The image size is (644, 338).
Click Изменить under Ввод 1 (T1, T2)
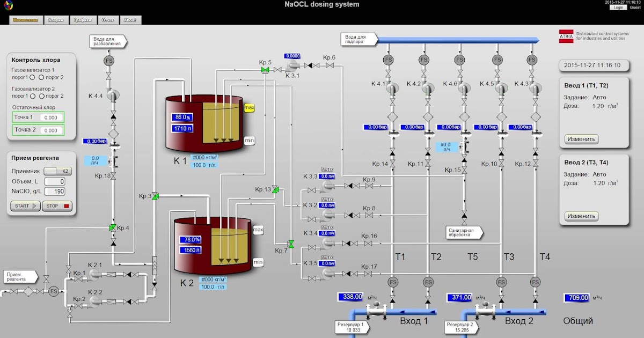point(581,139)
